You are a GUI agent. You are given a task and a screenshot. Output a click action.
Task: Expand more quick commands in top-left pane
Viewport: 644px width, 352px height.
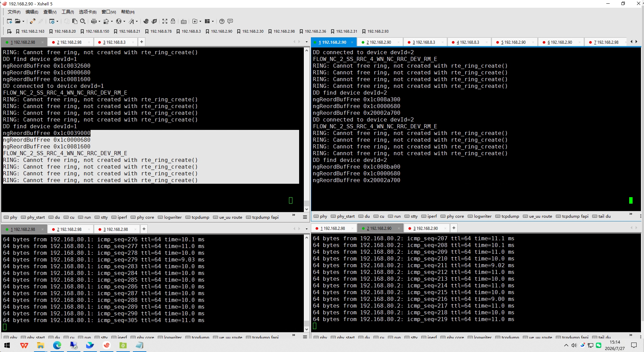click(294, 215)
